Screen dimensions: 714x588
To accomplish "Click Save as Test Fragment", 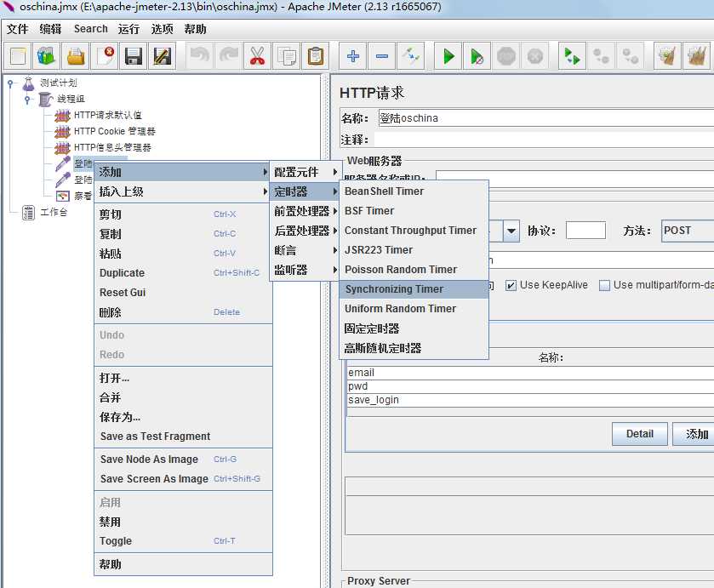I will pyautogui.click(x=183, y=437).
